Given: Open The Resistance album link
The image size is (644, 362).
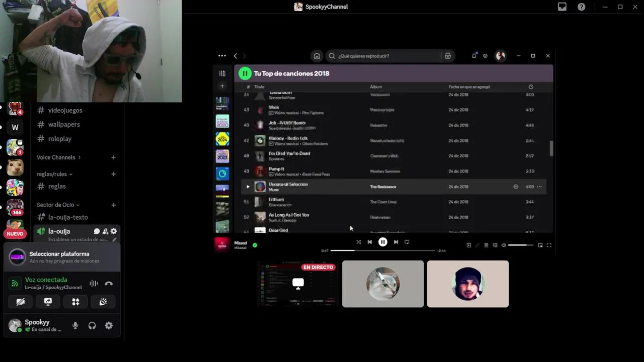Looking at the screenshot, I should coord(383,187).
